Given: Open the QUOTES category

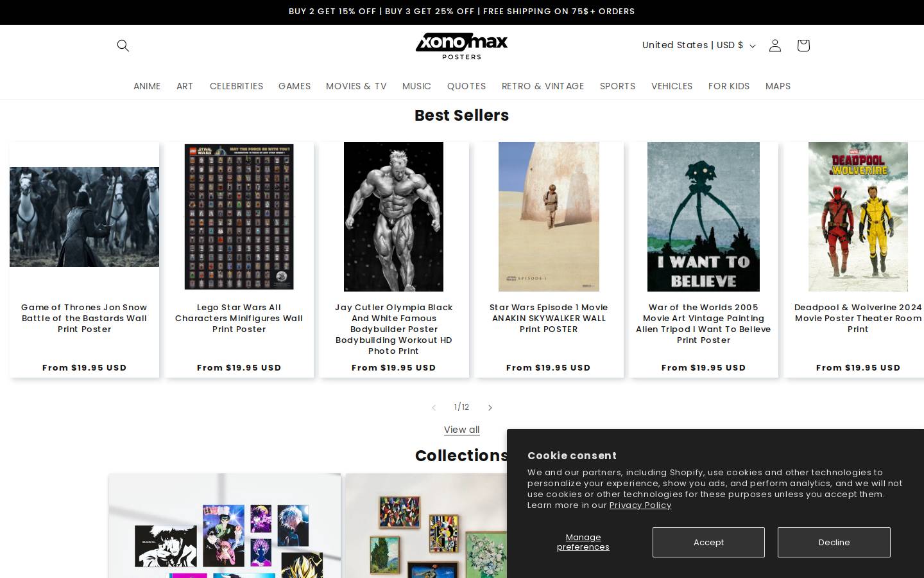Looking at the screenshot, I should tap(466, 86).
